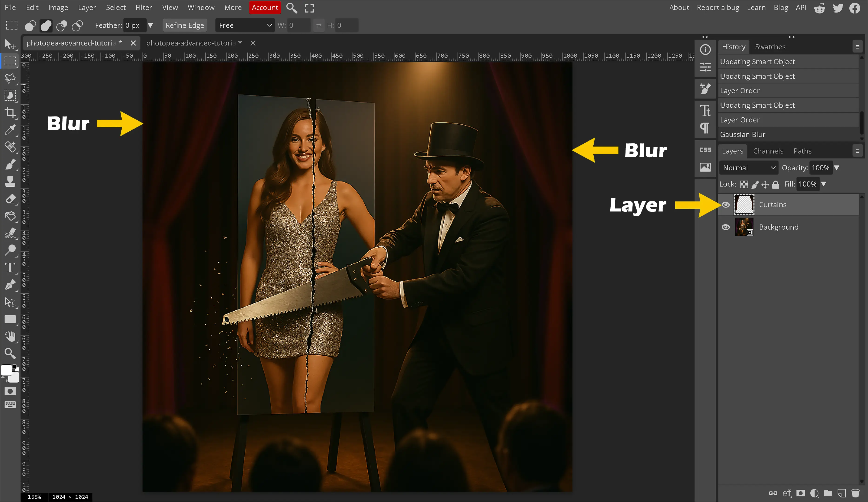Select the Eyedropper tool
The width and height of the screenshot is (868, 502).
[10, 130]
